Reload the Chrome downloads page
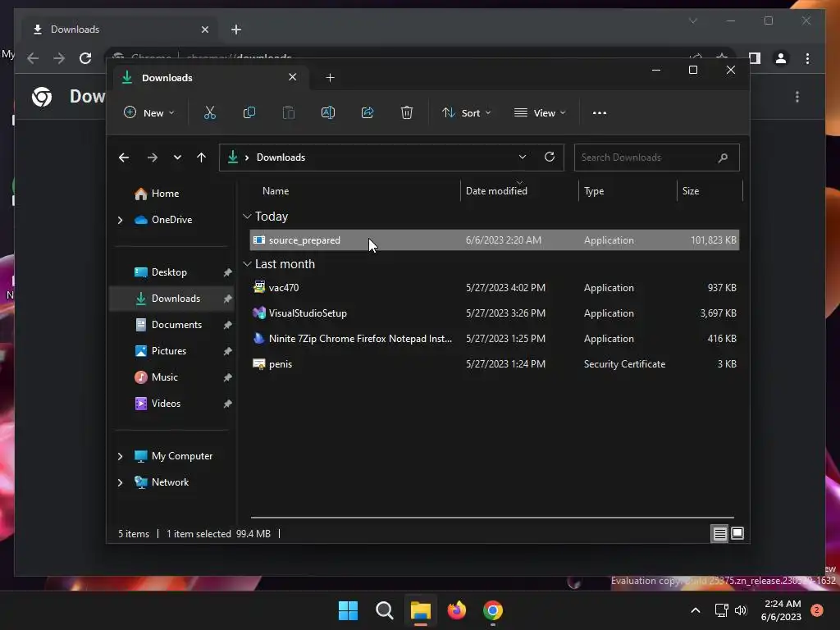This screenshot has width=840, height=630. [x=85, y=58]
